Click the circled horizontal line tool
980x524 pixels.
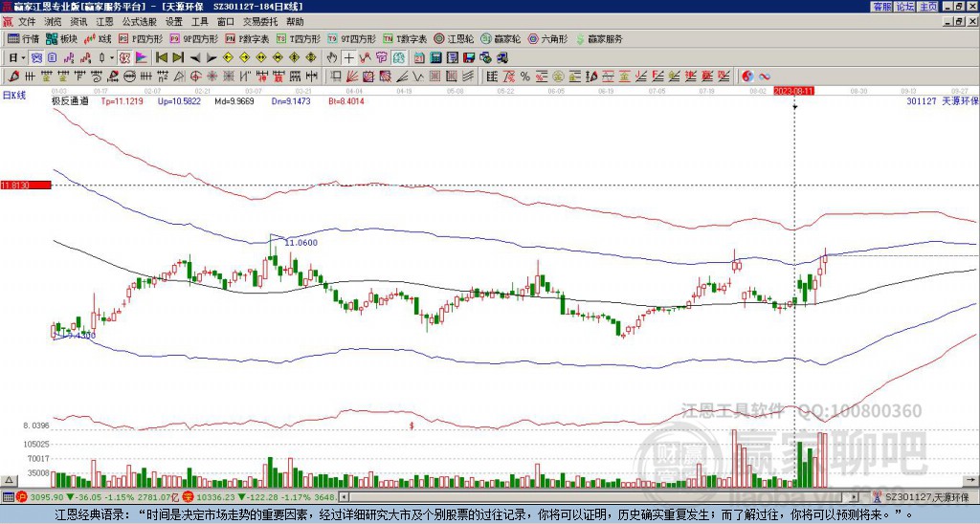[129, 76]
